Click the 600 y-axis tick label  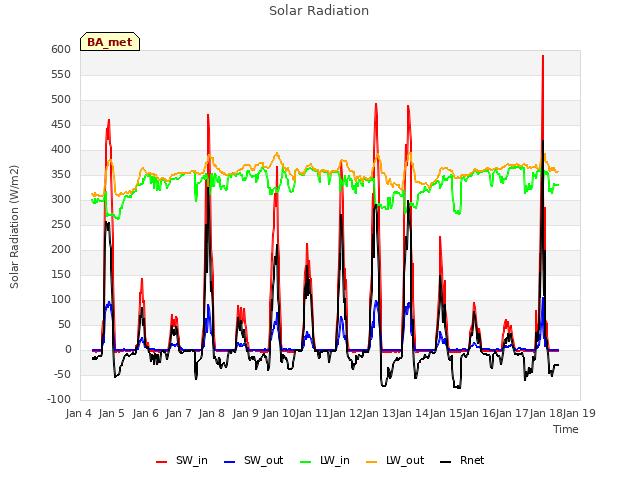pyautogui.click(x=61, y=49)
